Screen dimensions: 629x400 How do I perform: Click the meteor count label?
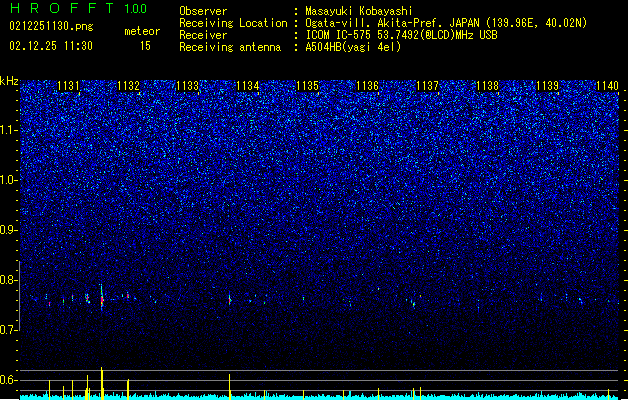(x=142, y=31)
